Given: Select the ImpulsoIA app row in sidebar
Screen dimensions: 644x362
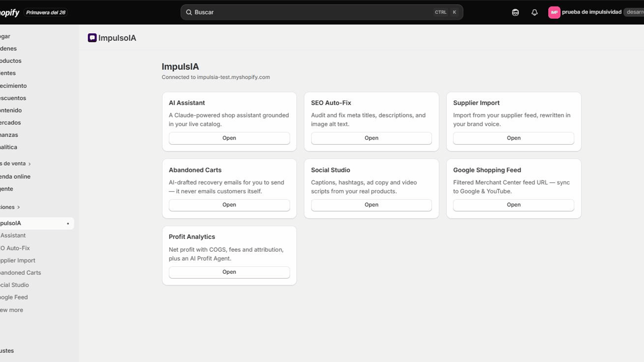Looking at the screenshot, I should point(37,223).
